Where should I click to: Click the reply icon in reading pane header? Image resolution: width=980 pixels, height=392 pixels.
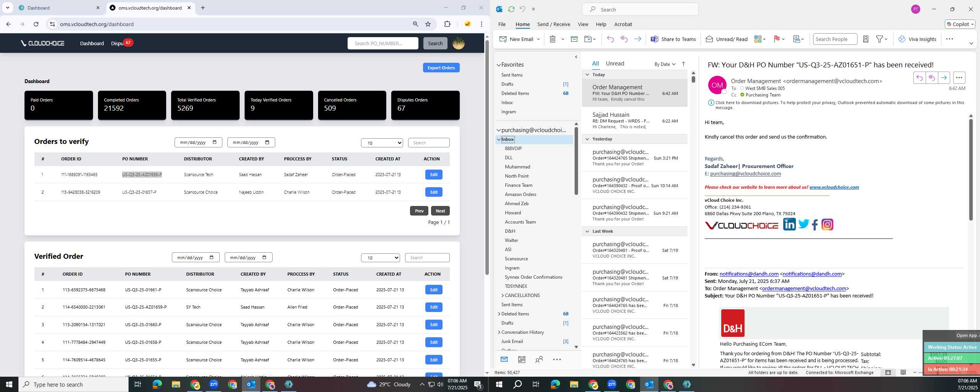919,78
